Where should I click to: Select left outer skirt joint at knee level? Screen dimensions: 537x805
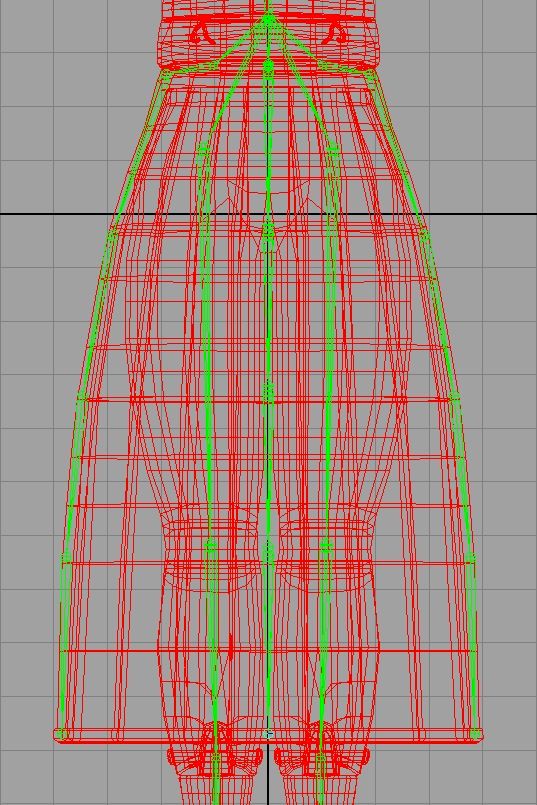[x=66, y=558]
